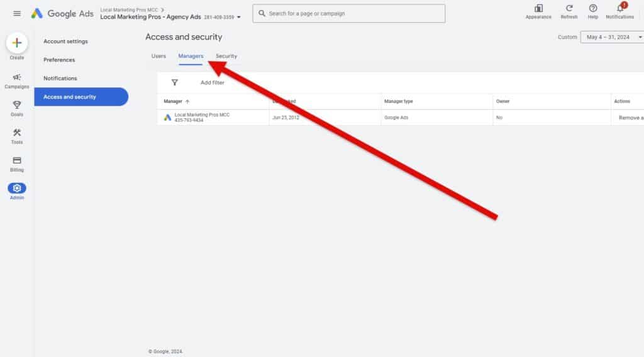Click the Owner column header
Viewport: 644px width, 357px height.
pyautogui.click(x=502, y=101)
